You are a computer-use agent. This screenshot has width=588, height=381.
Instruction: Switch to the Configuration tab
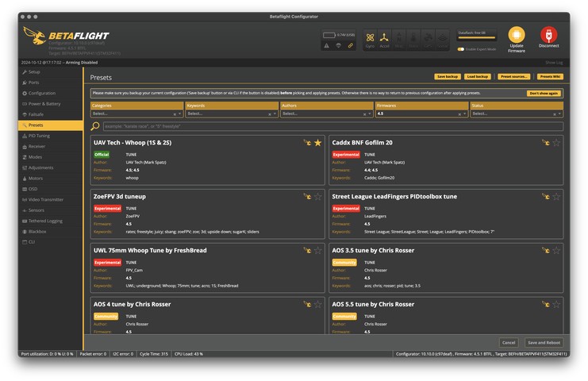(x=50, y=93)
